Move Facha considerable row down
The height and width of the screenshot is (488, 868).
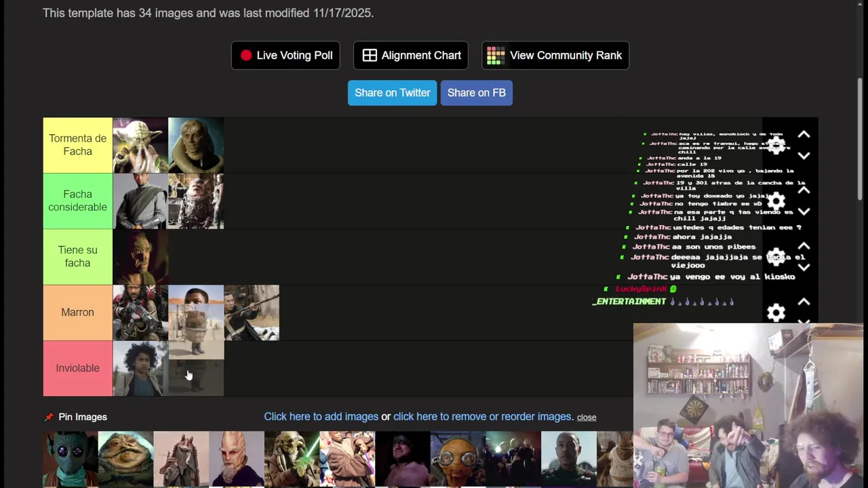click(x=804, y=211)
